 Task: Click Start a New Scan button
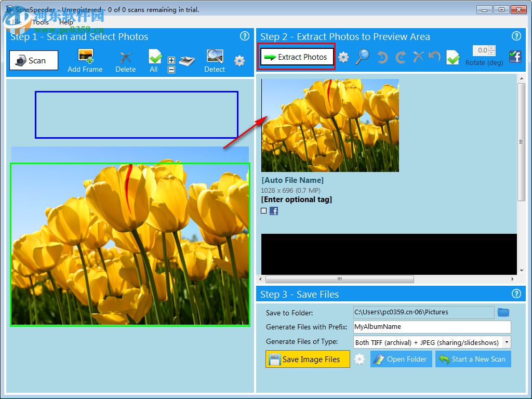click(x=473, y=359)
